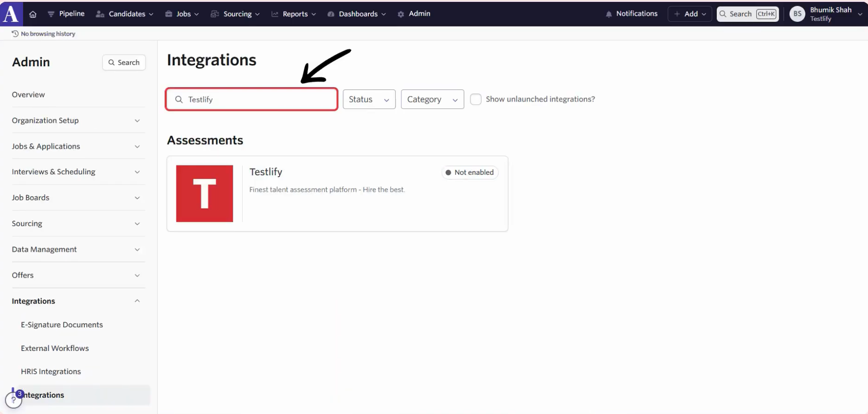This screenshot has height=414, width=868.
Task: Go to the home icon
Action: point(33,14)
